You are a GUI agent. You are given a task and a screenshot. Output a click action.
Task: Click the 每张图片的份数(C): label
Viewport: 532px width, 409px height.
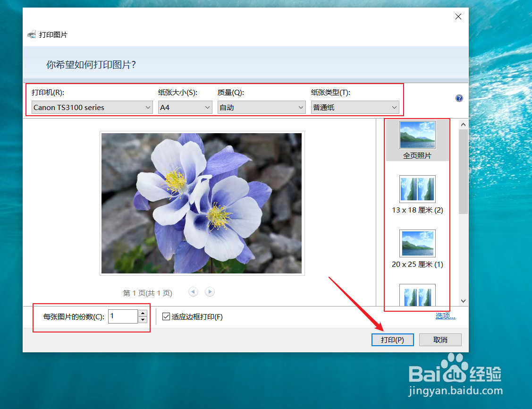[x=74, y=317]
